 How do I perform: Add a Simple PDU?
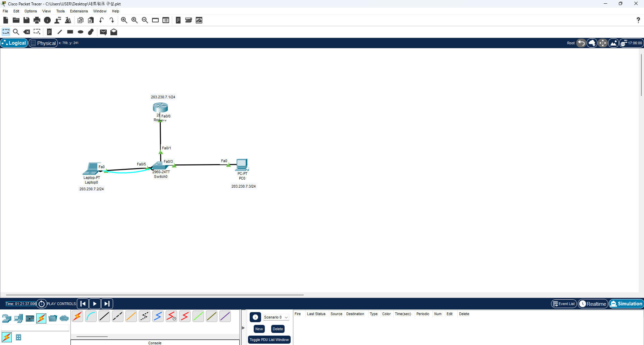pos(103,32)
